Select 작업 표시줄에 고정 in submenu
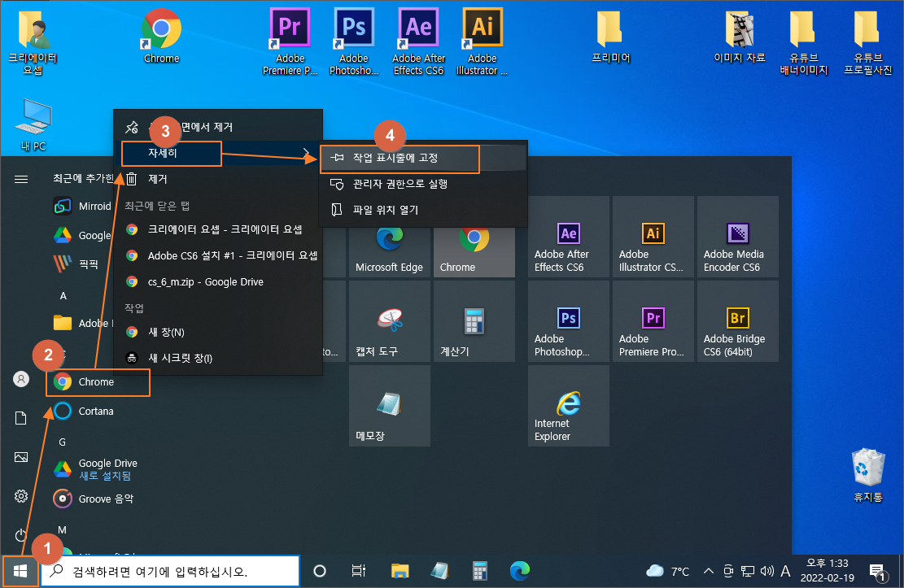This screenshot has width=904, height=588. (x=424, y=158)
